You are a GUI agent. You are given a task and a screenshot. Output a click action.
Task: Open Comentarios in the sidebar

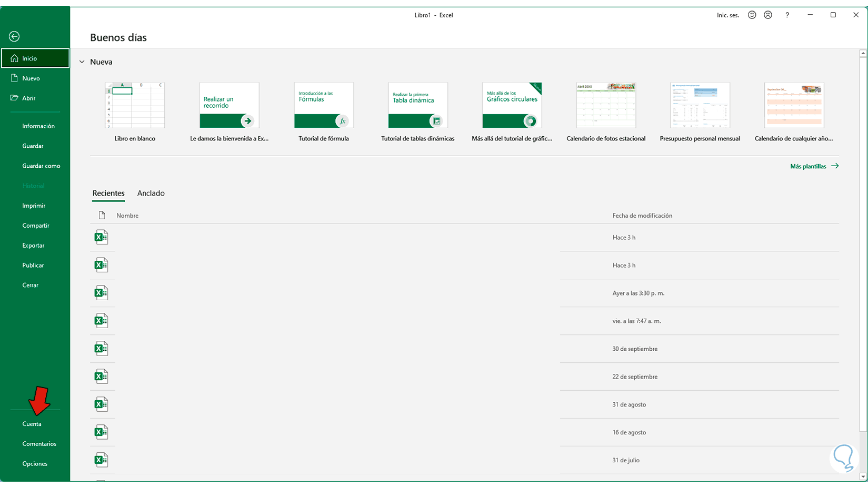pyautogui.click(x=39, y=444)
